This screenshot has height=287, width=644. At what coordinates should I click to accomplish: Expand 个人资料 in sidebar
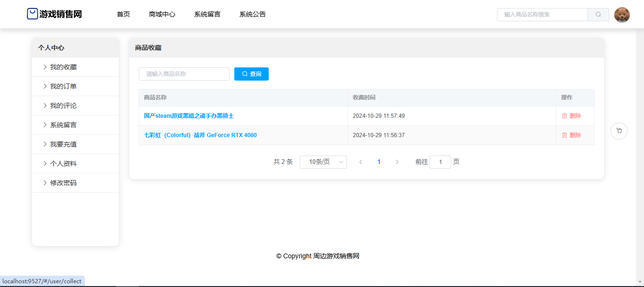[63, 164]
